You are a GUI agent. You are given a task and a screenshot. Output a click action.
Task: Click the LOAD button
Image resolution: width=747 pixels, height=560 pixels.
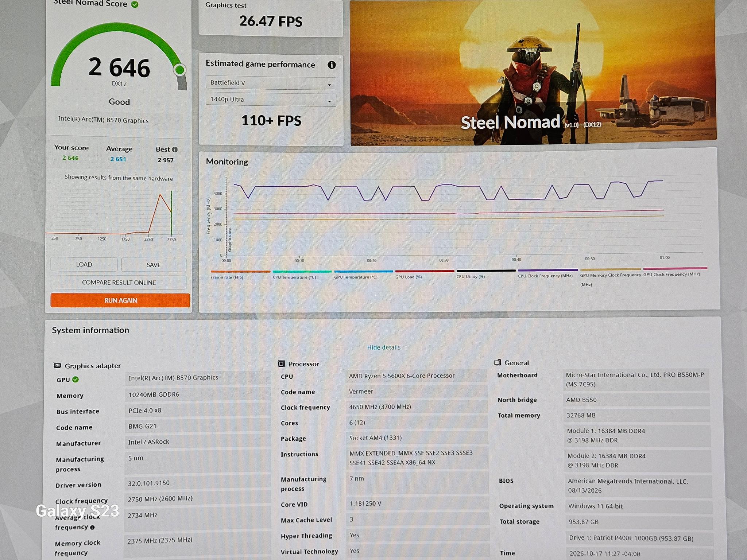click(x=84, y=264)
